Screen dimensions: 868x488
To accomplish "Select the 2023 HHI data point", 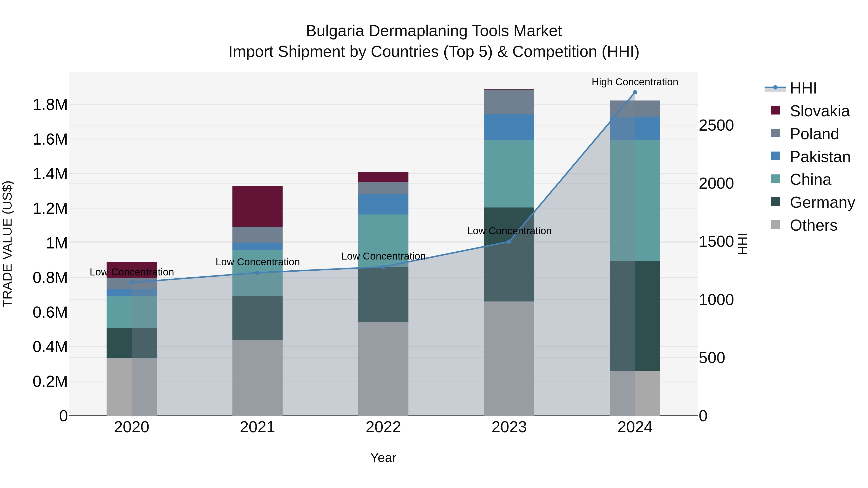I will coord(509,241).
